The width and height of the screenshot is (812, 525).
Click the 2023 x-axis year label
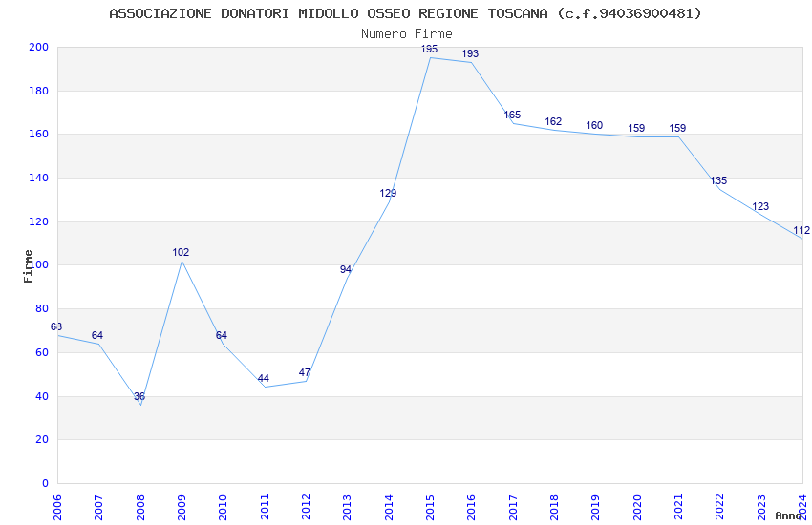click(x=761, y=508)
